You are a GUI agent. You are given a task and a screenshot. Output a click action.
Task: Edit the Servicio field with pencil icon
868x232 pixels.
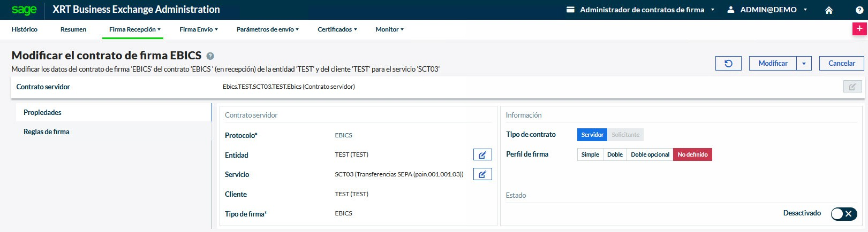[482, 174]
